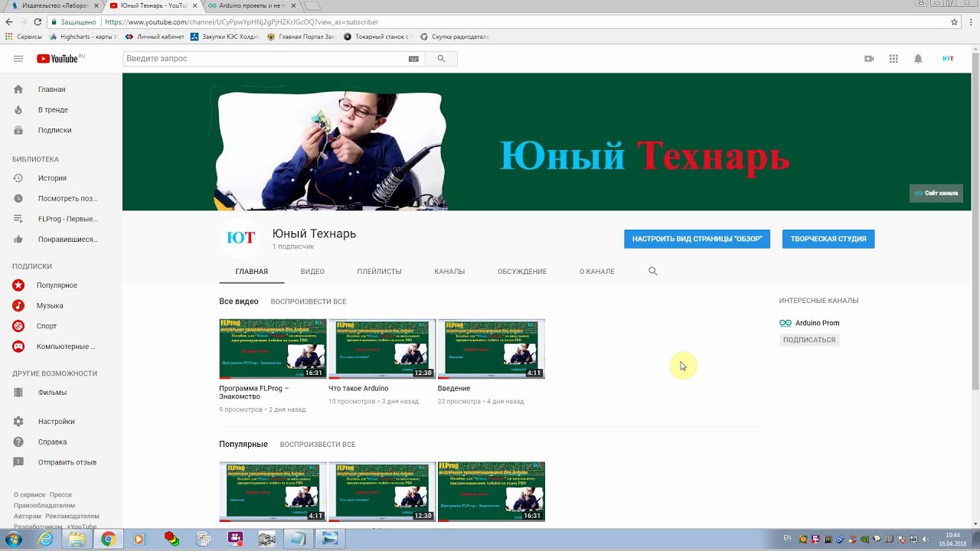Click Пресса link in the sidebar footer
Screen dimensions: 980x551
click(x=60, y=495)
